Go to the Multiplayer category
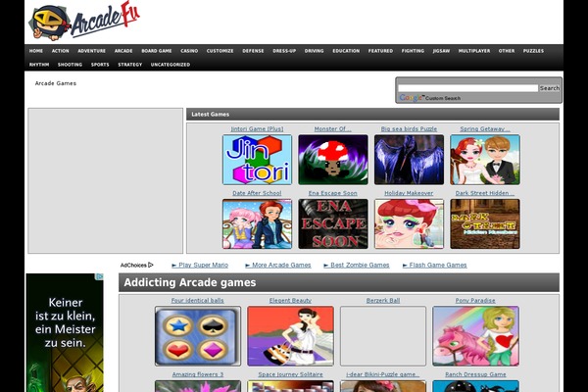Viewport: 588px width, 392px height. click(x=474, y=51)
